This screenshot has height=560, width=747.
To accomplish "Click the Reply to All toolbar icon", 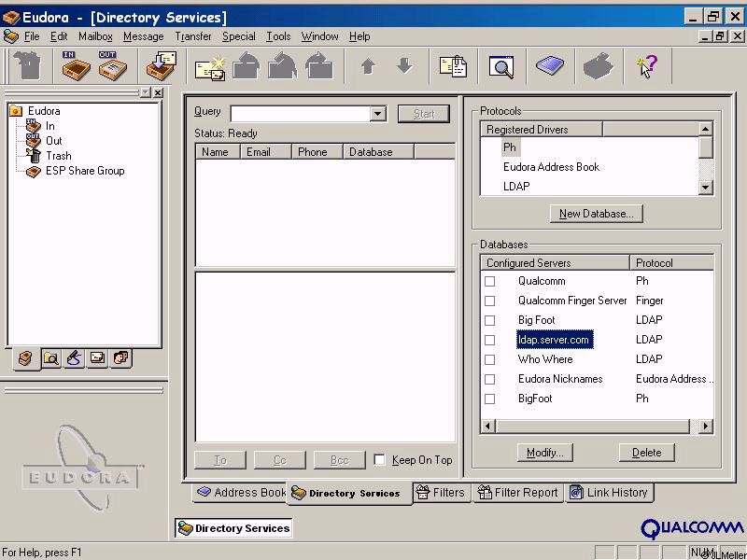I will coord(283,65).
